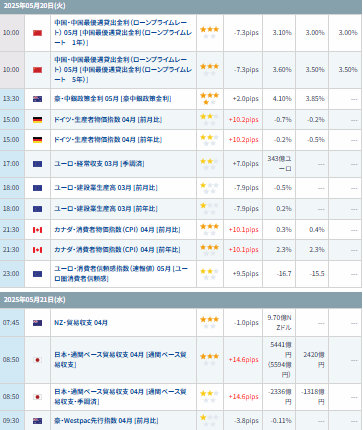Click the China flag in the 1年 loan prime rate row
Screen dimensions: 363x430
pyautogui.click(x=37, y=33)
